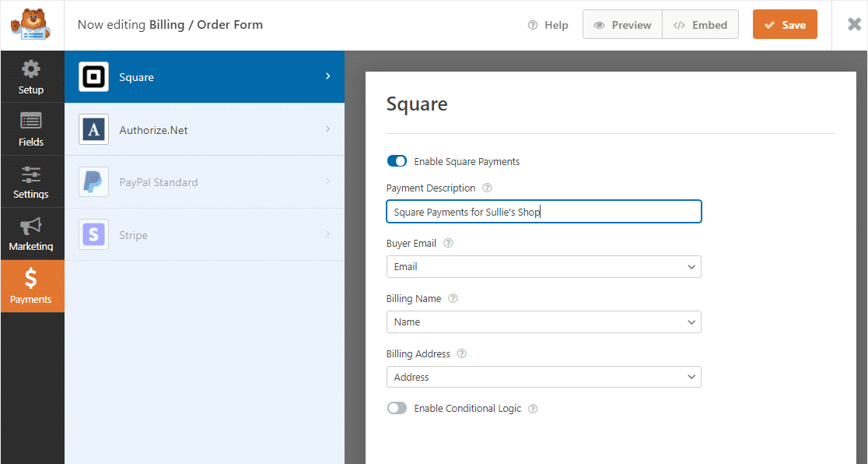
Task: Open the Stripe payment settings
Action: pyautogui.click(x=204, y=234)
